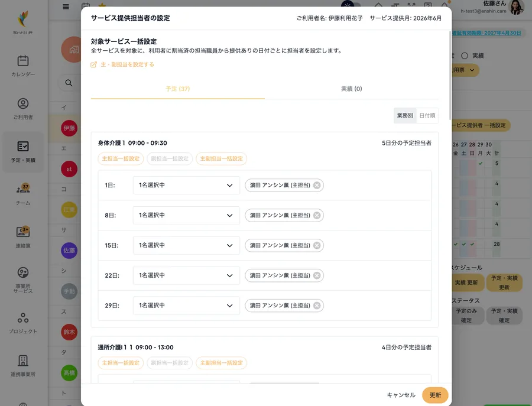
Task: Switch to the 実績 (0) tab
Action: 352,89
